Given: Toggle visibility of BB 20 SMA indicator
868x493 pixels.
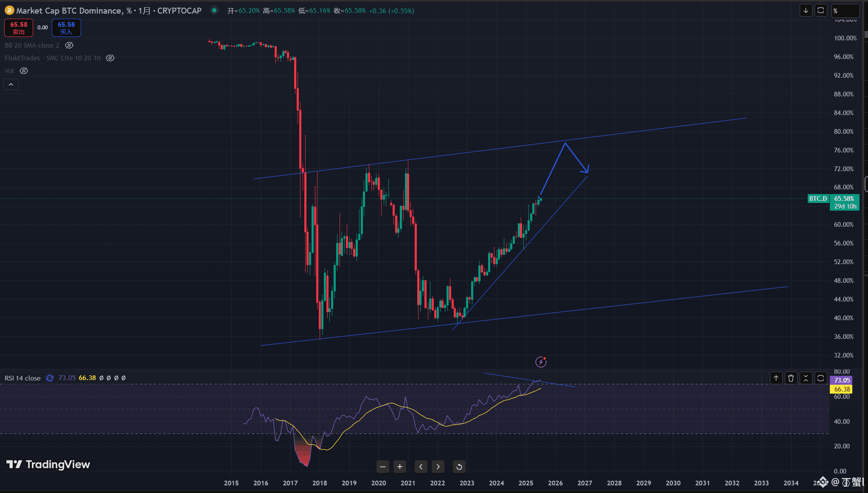Looking at the screenshot, I should pyautogui.click(x=69, y=45).
